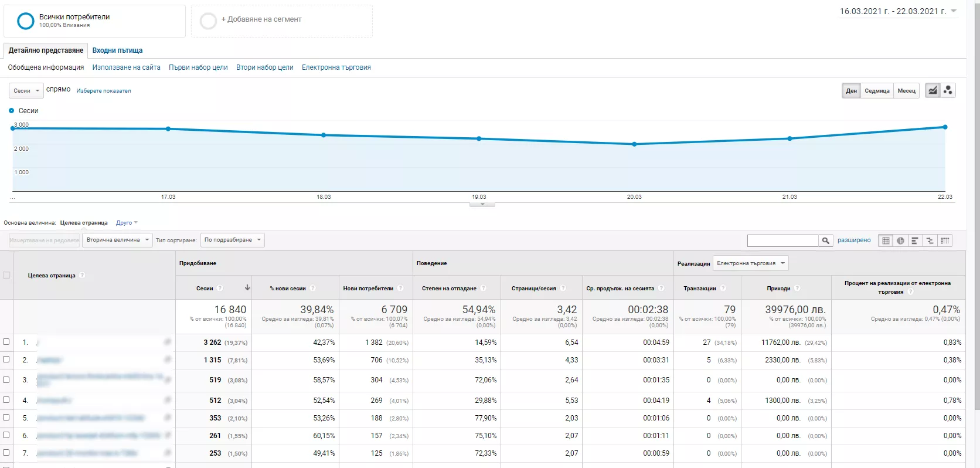
Task: Open the Входни пътища tab
Action: [x=117, y=50]
